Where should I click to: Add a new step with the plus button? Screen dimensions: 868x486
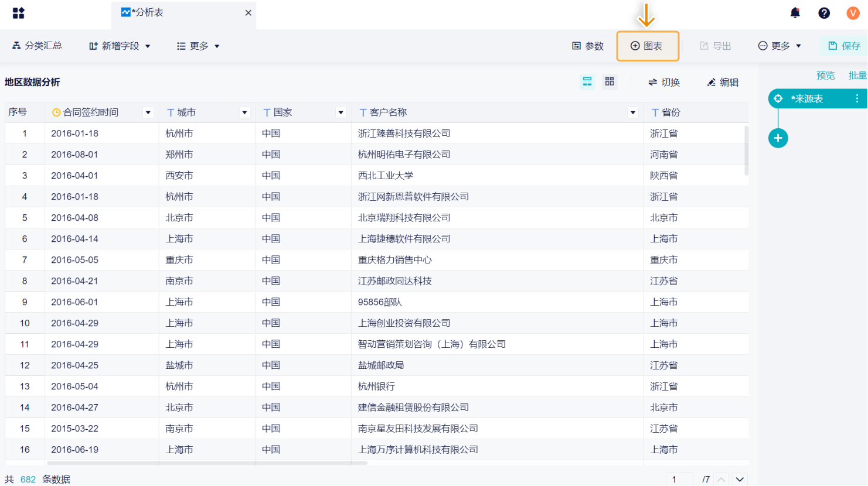pos(778,138)
